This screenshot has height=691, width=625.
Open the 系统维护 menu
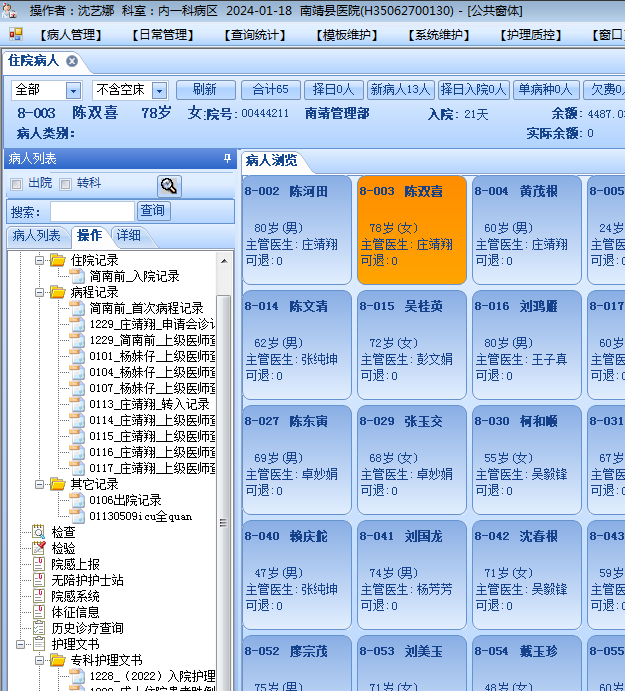point(439,35)
